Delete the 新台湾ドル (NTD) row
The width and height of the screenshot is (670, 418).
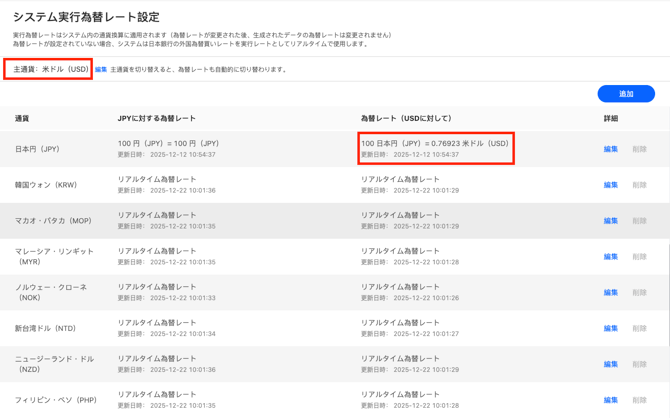[x=639, y=329]
